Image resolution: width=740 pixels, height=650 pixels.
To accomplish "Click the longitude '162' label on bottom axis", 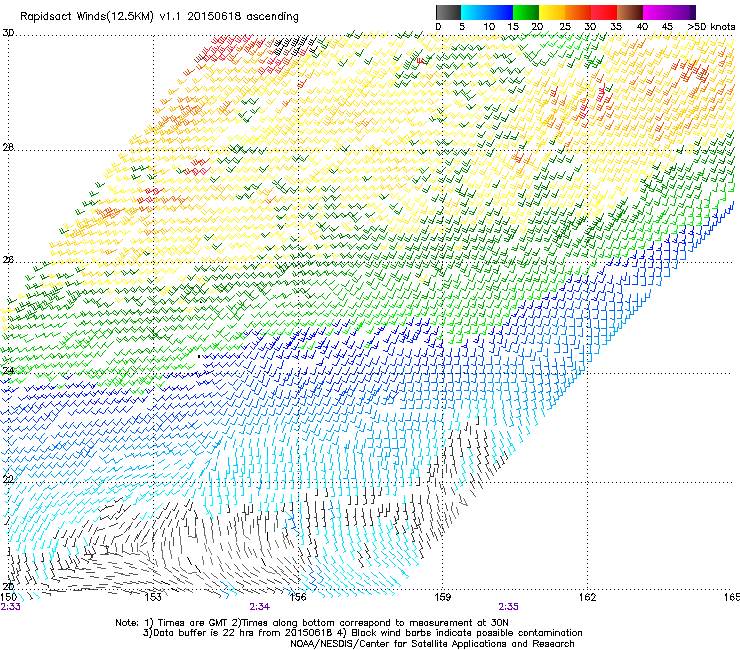I will (x=587, y=597).
